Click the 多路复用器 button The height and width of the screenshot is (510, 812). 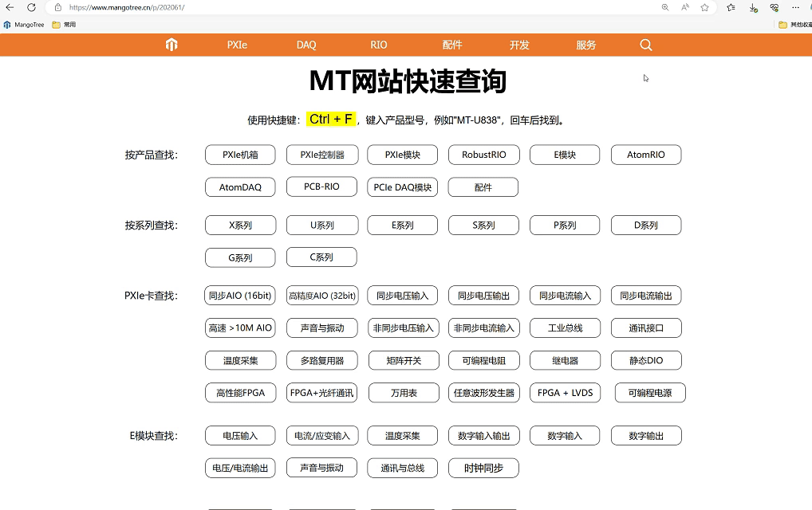click(322, 360)
